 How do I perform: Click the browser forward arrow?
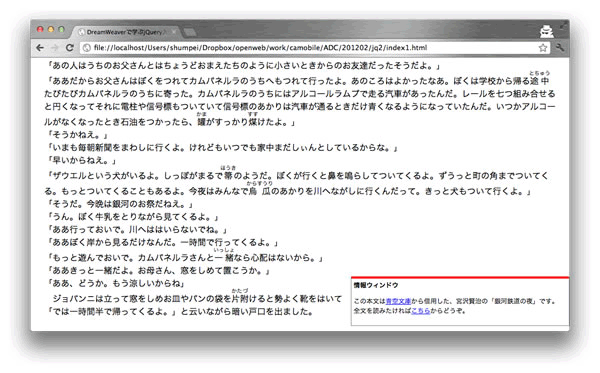pyautogui.click(x=54, y=48)
